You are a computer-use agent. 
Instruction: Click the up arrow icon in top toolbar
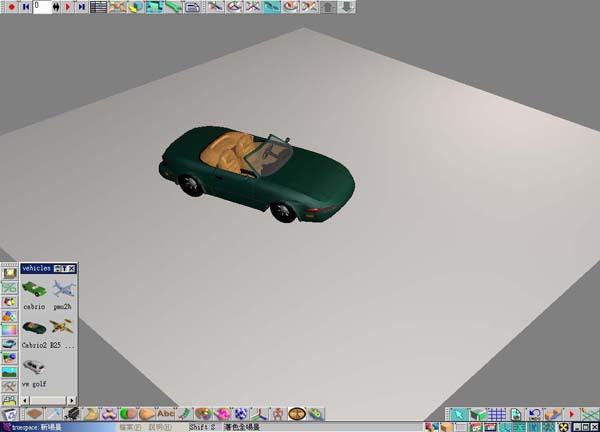pyautogui.click(x=329, y=6)
